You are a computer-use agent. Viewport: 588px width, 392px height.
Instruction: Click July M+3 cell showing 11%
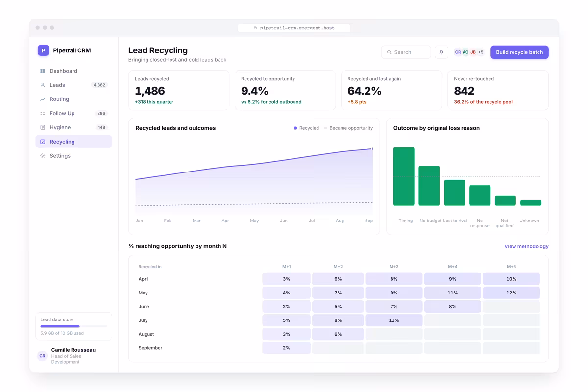click(x=394, y=320)
